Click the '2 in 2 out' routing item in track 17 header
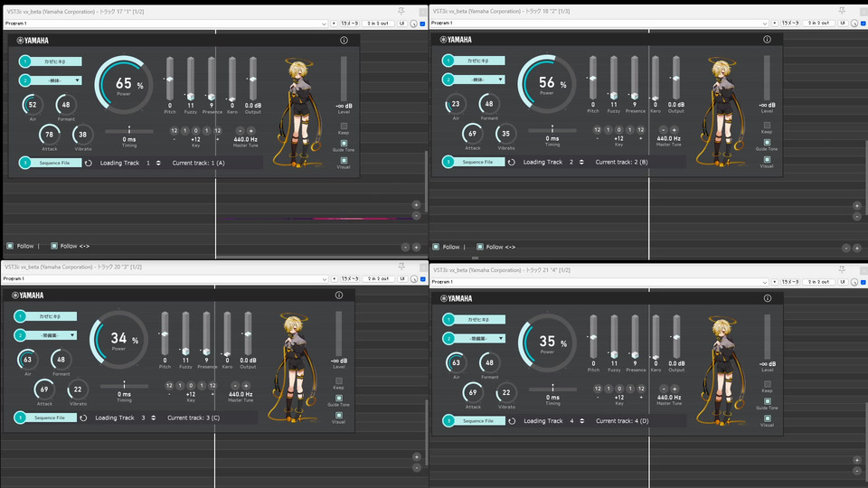Viewport: 868px width, 488px height. pyautogui.click(x=378, y=23)
